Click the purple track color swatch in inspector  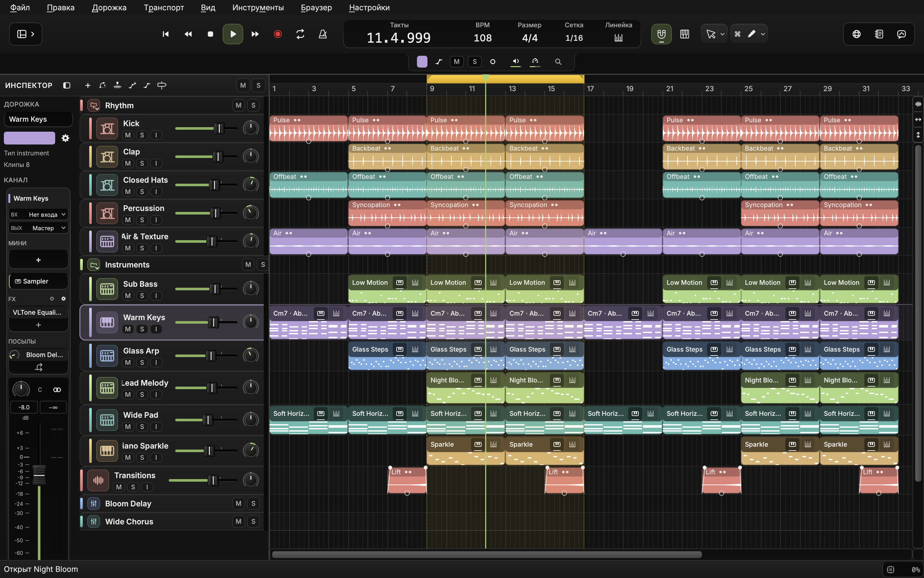point(30,138)
